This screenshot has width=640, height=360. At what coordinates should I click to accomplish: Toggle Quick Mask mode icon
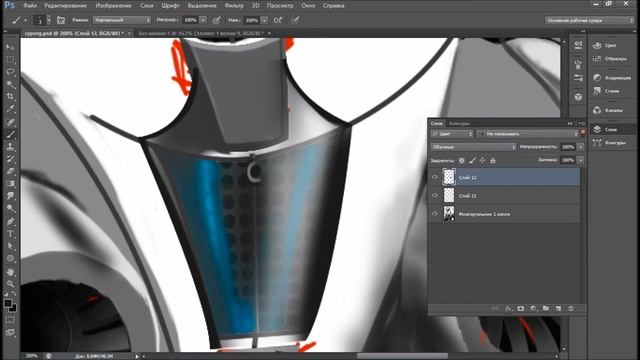(x=10, y=320)
